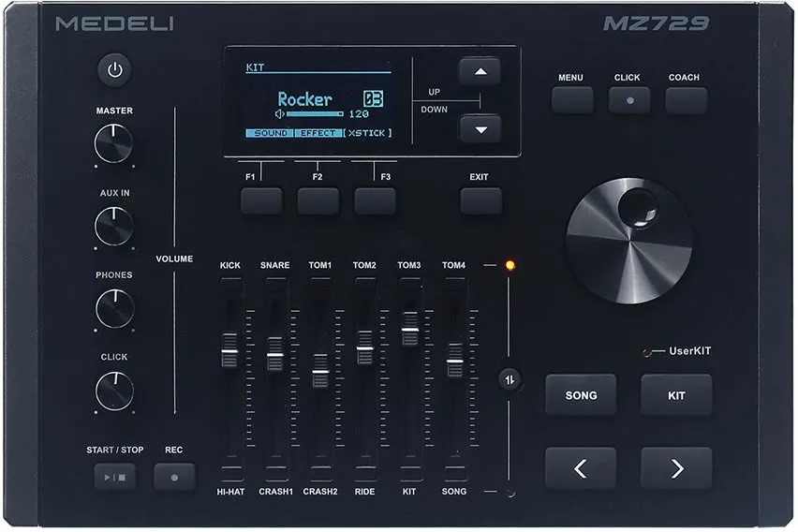Click the lower bank LED indicator
The image size is (798, 532).
pyautogui.click(x=510, y=493)
